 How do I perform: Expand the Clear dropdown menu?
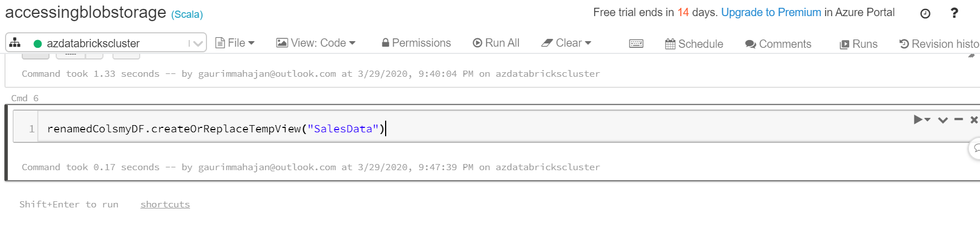566,43
